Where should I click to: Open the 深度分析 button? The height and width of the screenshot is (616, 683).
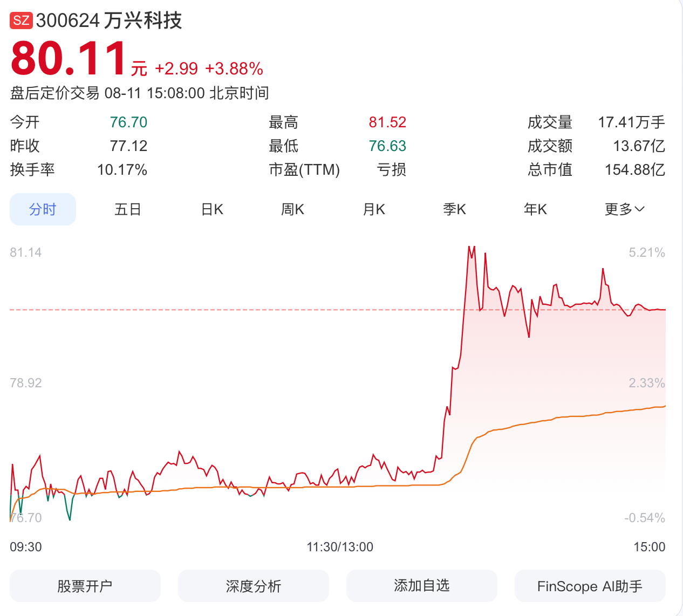point(254,586)
